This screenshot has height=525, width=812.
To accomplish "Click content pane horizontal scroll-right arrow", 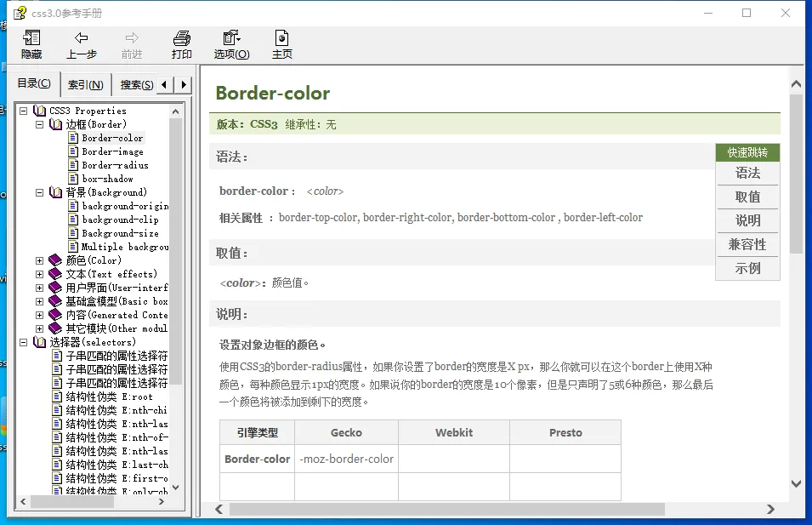I will coord(771,510).
